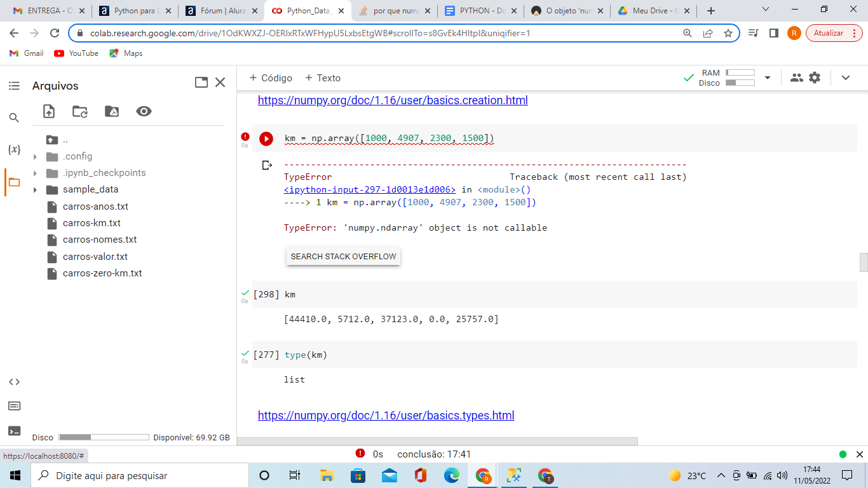Image resolution: width=868 pixels, height=488 pixels.
Task: Open numpy basics.types documentation link
Action: pos(386,416)
